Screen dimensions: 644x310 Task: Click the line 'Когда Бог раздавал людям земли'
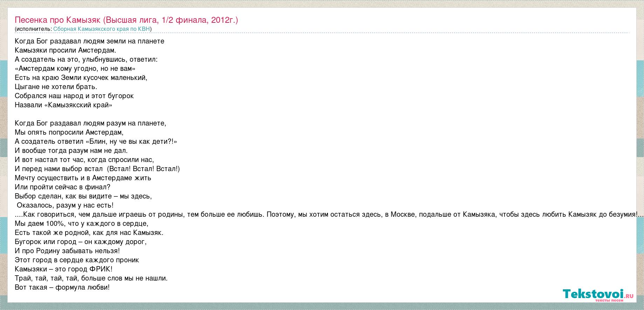click(x=89, y=41)
